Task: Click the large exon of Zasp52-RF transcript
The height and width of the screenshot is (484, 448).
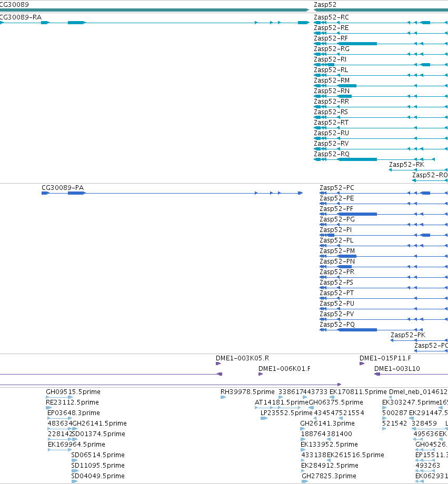Action: 357,44
